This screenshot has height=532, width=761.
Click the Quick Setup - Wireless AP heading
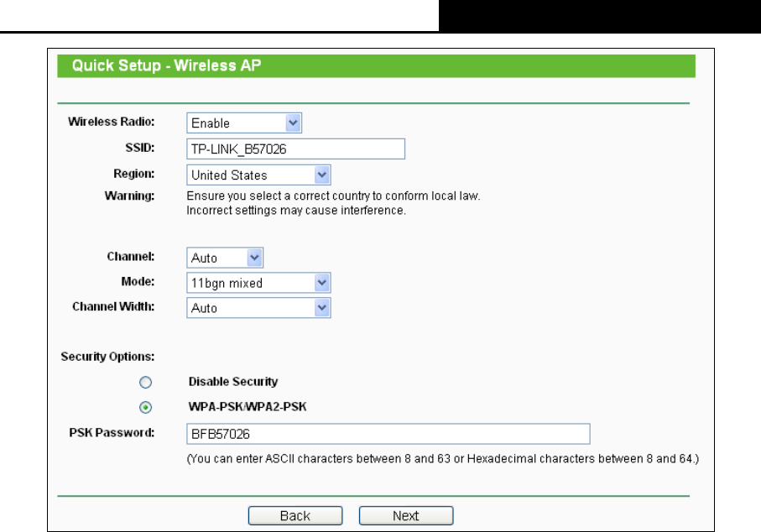coord(166,65)
